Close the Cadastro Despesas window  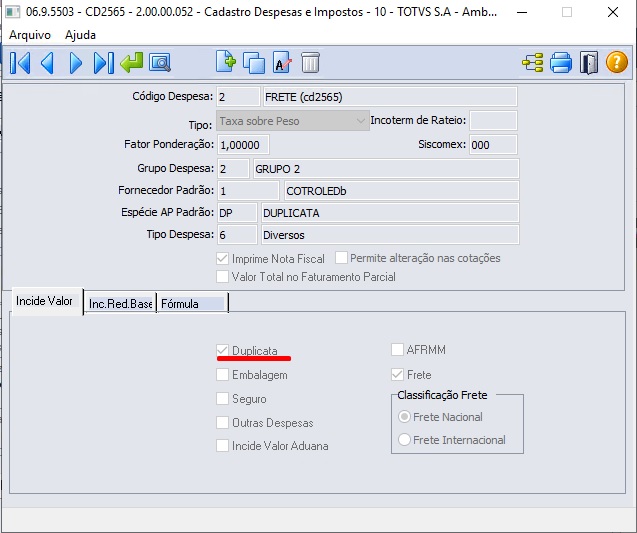point(613,12)
